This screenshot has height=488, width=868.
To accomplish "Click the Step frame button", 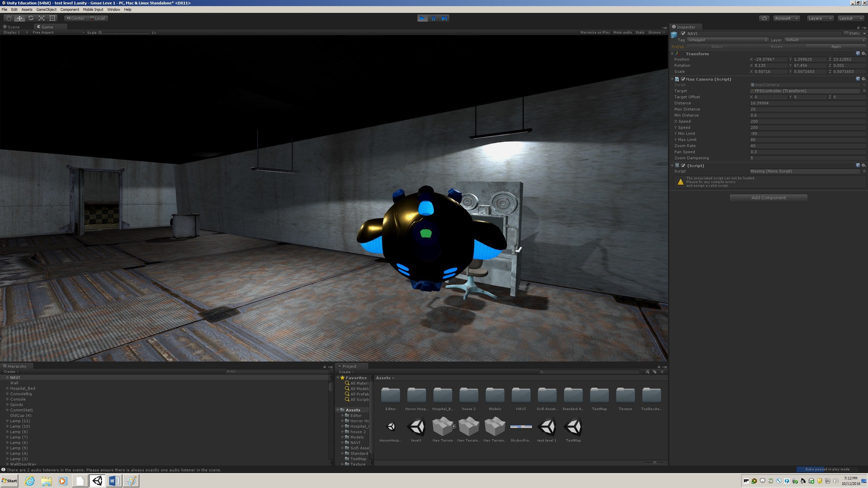I will (x=444, y=18).
